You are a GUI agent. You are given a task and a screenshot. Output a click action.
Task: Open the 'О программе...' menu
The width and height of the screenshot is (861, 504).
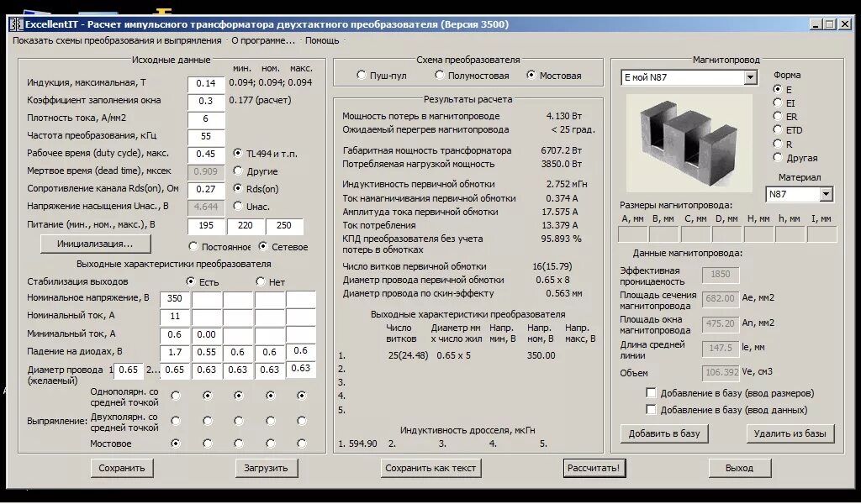263,40
